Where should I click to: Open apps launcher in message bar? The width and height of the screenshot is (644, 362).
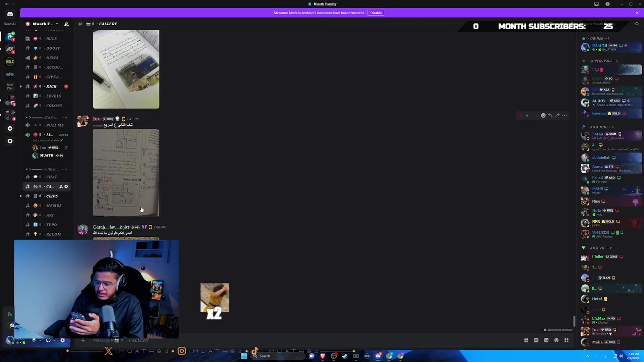click(567, 340)
